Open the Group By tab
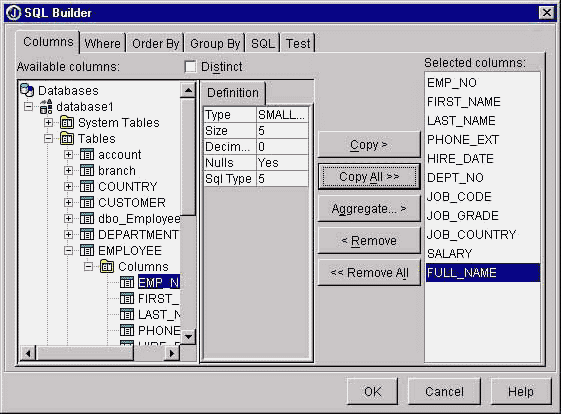The height and width of the screenshot is (414, 561). (x=215, y=43)
